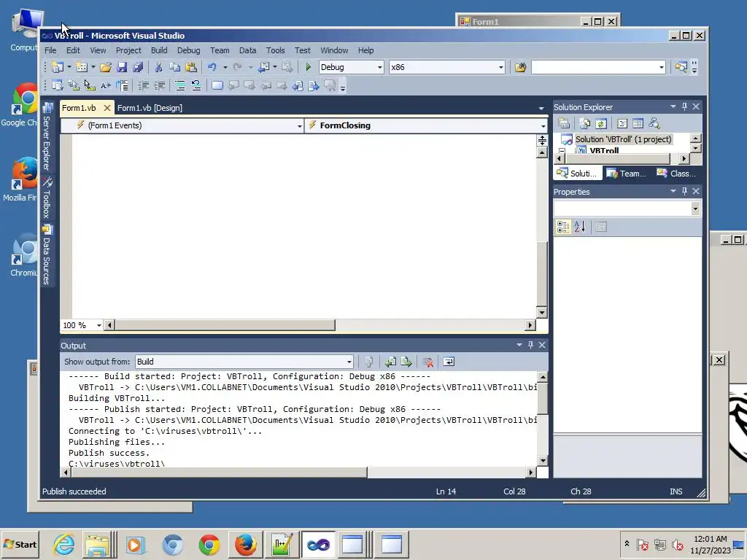Click the View Class Diagram icon
Screen dimensions: 747x560
654,124
